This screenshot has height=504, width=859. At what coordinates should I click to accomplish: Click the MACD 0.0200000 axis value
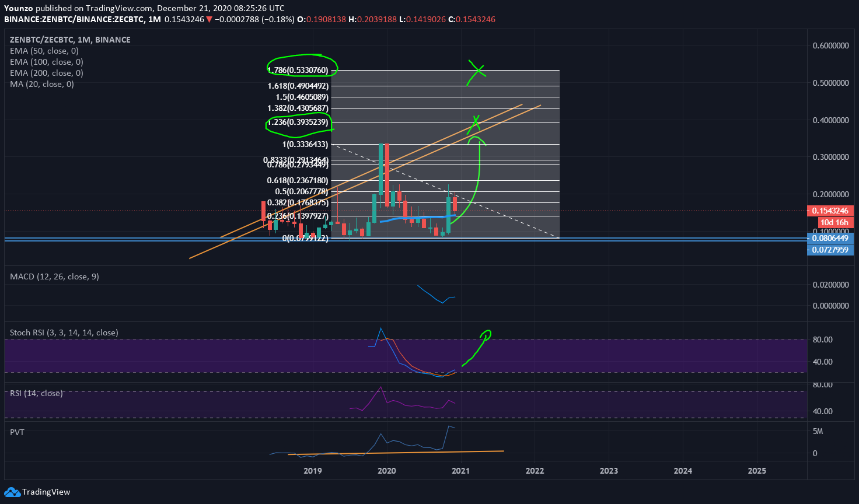tap(830, 285)
